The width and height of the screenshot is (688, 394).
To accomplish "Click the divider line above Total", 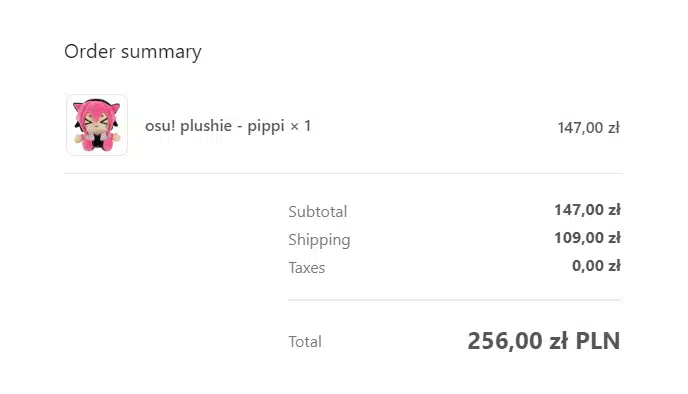I will 454,300.
